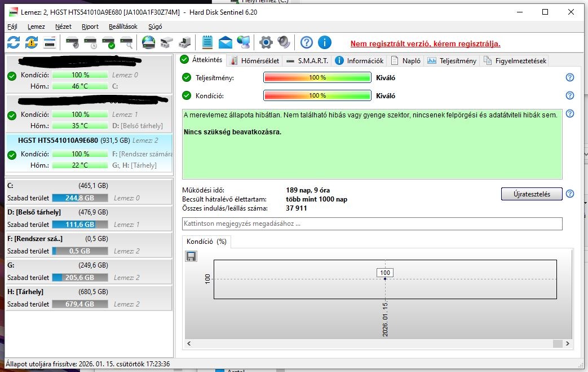Viewport: 588px width, 372px height.
Task: Click the two gray drives toolbar icon
Action: [x=166, y=43]
